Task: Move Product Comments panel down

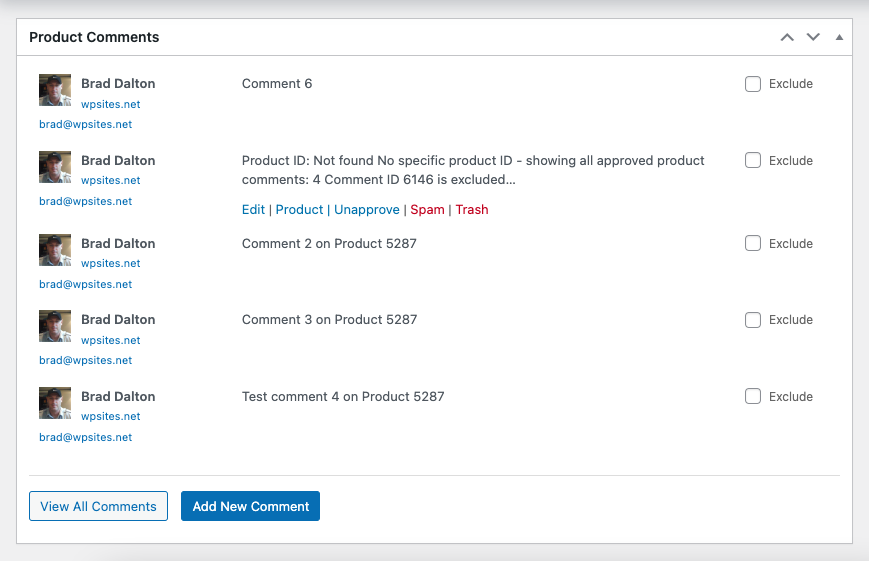Action: [x=813, y=37]
